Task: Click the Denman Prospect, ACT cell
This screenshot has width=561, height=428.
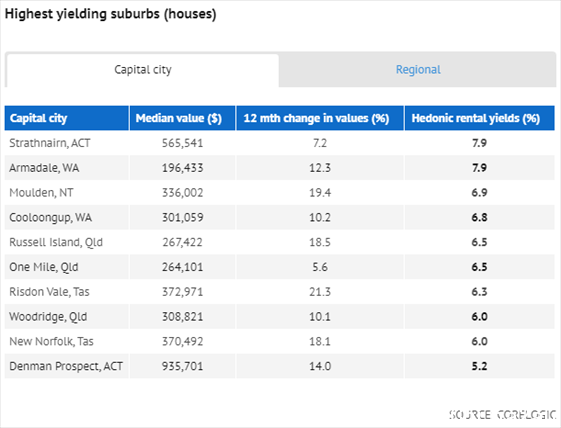Action: tap(66, 366)
